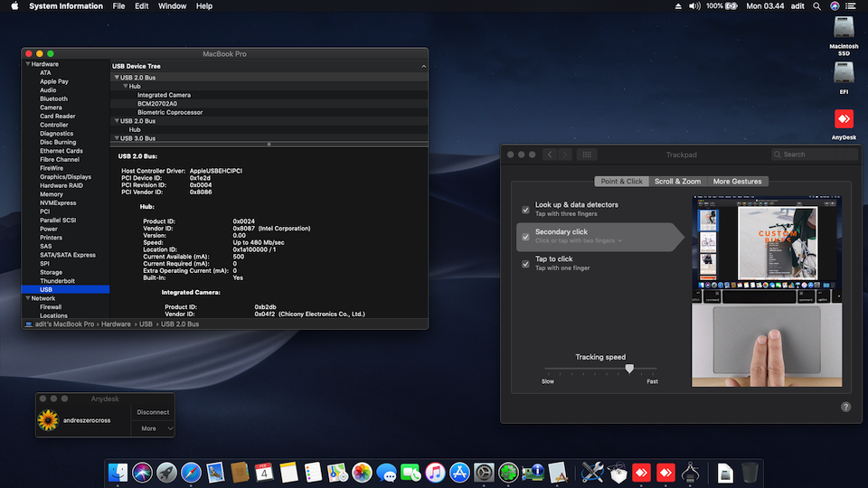Open Finder from the dock

(x=118, y=473)
